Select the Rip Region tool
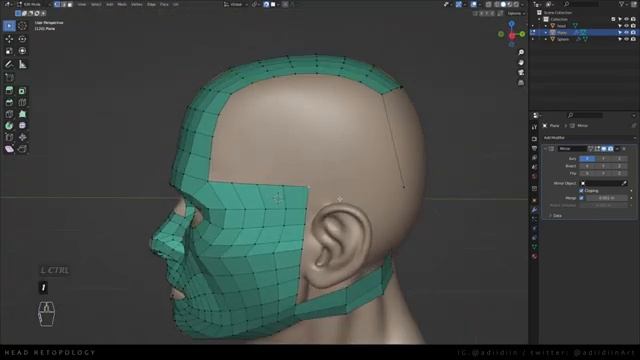This screenshot has height=360, width=640. pyautogui.click(x=22, y=149)
